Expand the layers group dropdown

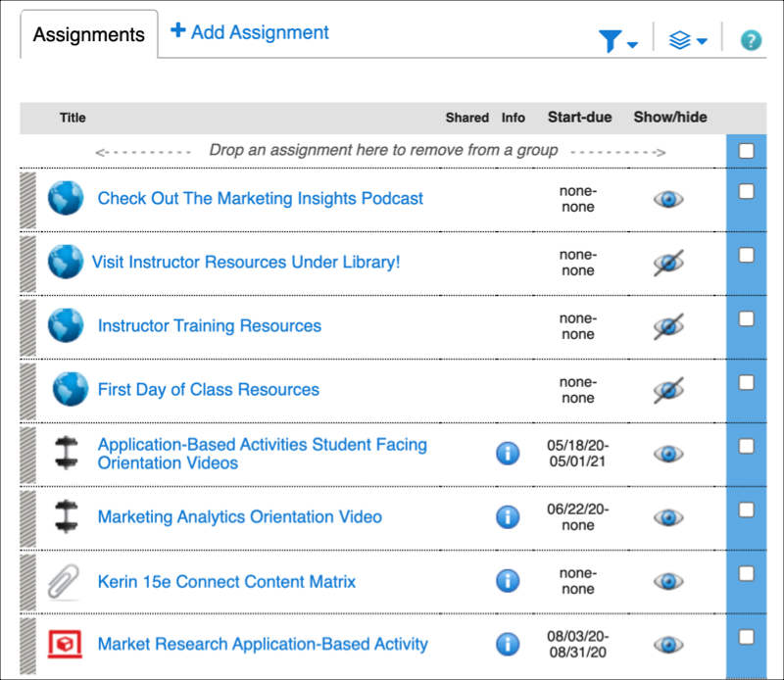(687, 41)
